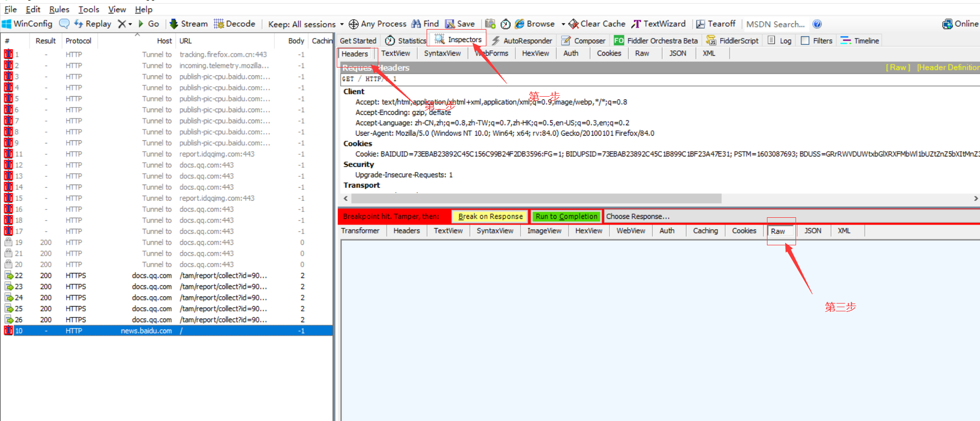
Task: Open the Timeline tab
Action: click(x=860, y=41)
